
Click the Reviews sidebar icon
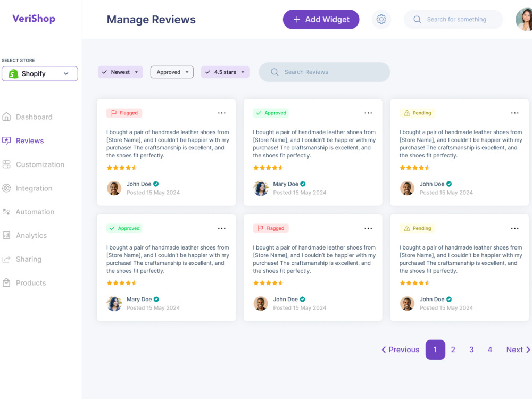[6, 140]
